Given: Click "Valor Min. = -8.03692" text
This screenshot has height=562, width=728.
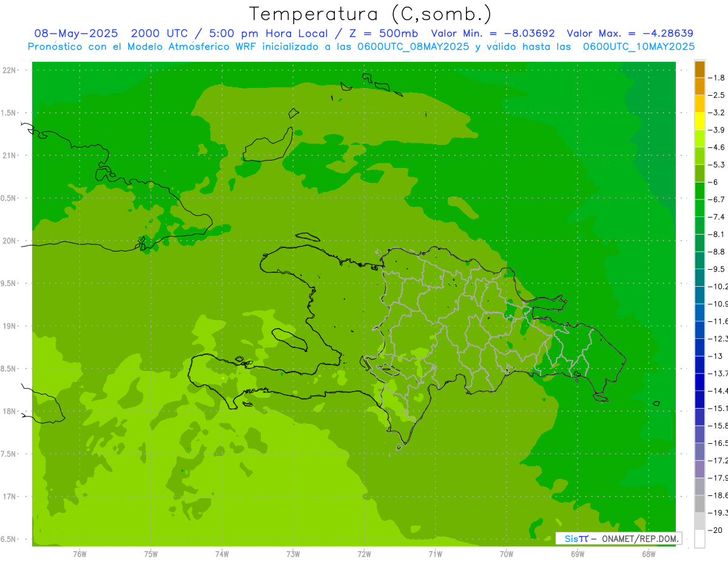Looking at the screenshot, I should 493,33.
